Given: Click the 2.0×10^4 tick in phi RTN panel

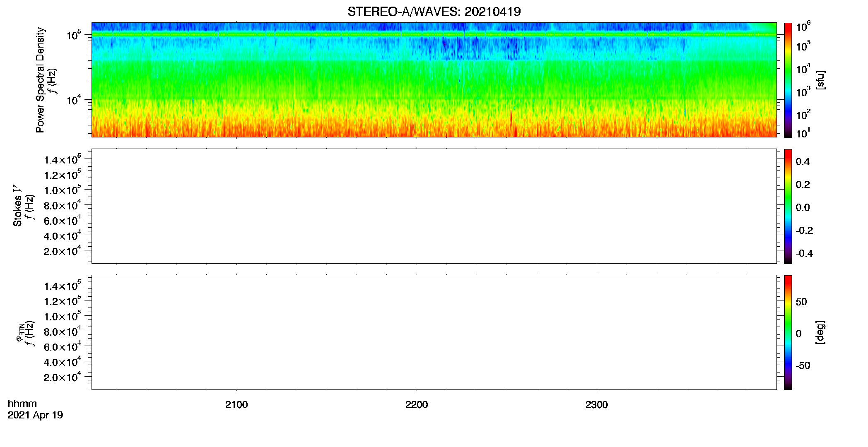Looking at the screenshot, I should pyautogui.click(x=63, y=377).
